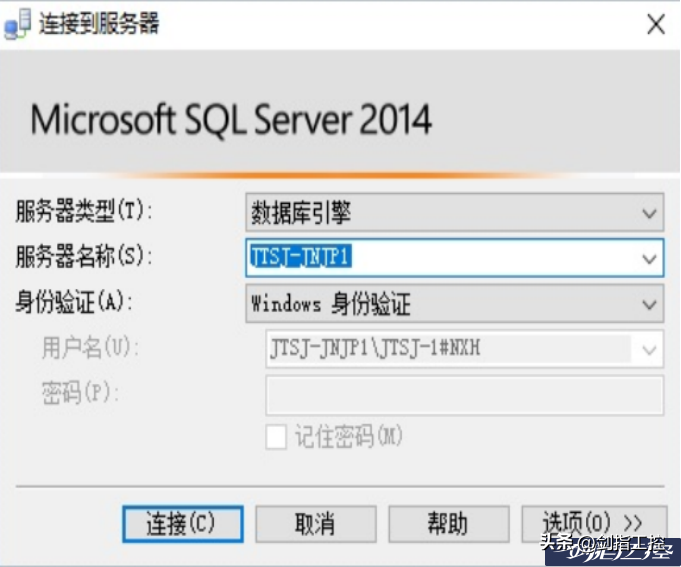
Task: Click the 连接到服务器 title bar text
Action: pos(99,25)
